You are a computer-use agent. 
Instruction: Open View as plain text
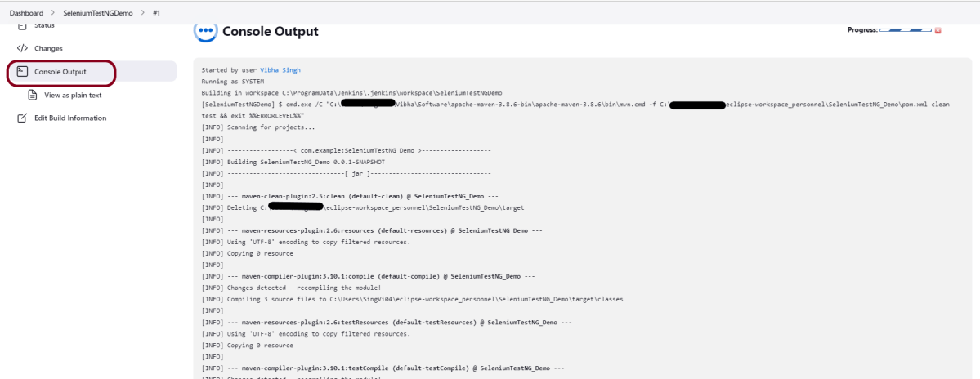coord(73,95)
